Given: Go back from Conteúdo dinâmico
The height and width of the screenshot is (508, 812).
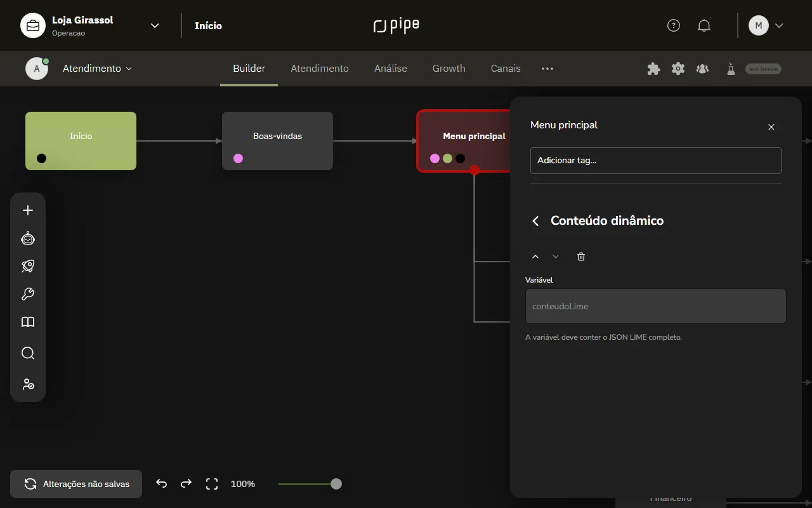Looking at the screenshot, I should point(535,220).
